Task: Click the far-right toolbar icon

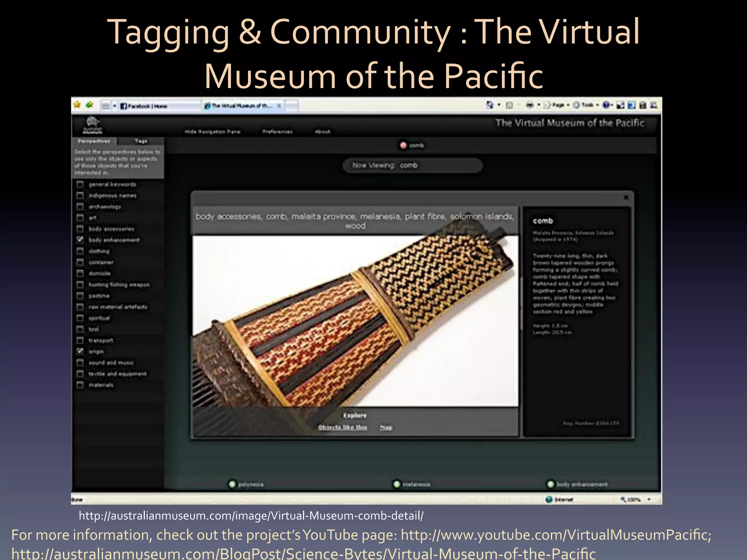Action: coord(654,105)
